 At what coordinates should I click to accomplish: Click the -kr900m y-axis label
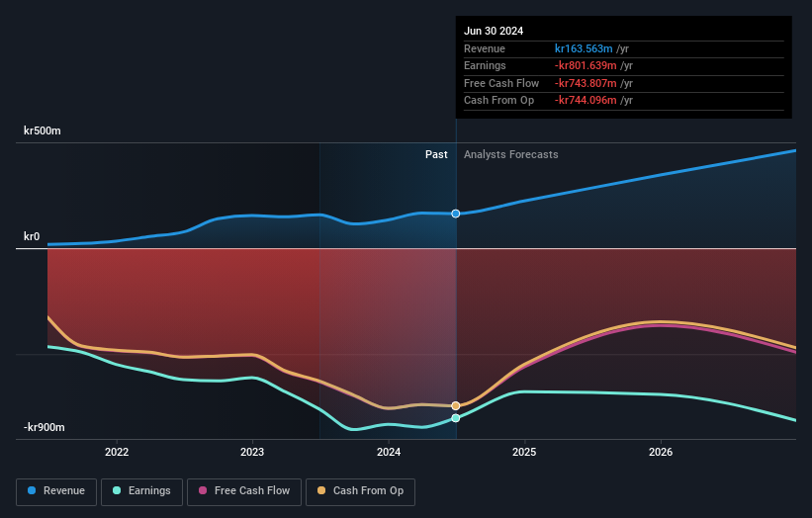45,427
